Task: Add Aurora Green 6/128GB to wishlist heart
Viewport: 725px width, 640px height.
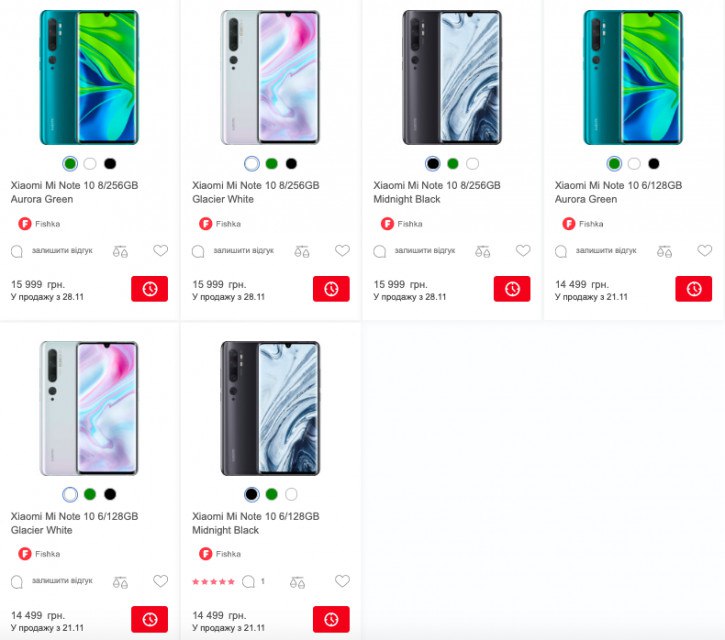Action: (705, 251)
